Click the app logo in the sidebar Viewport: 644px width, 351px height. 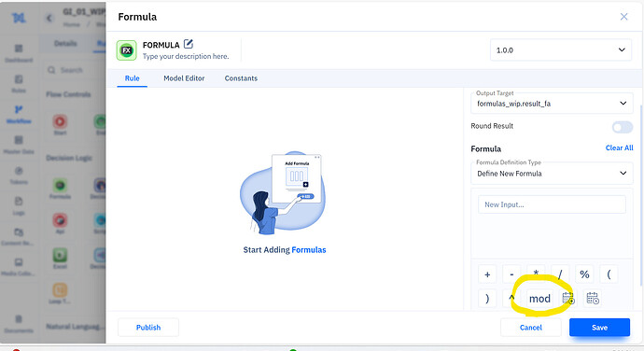pos(19,18)
